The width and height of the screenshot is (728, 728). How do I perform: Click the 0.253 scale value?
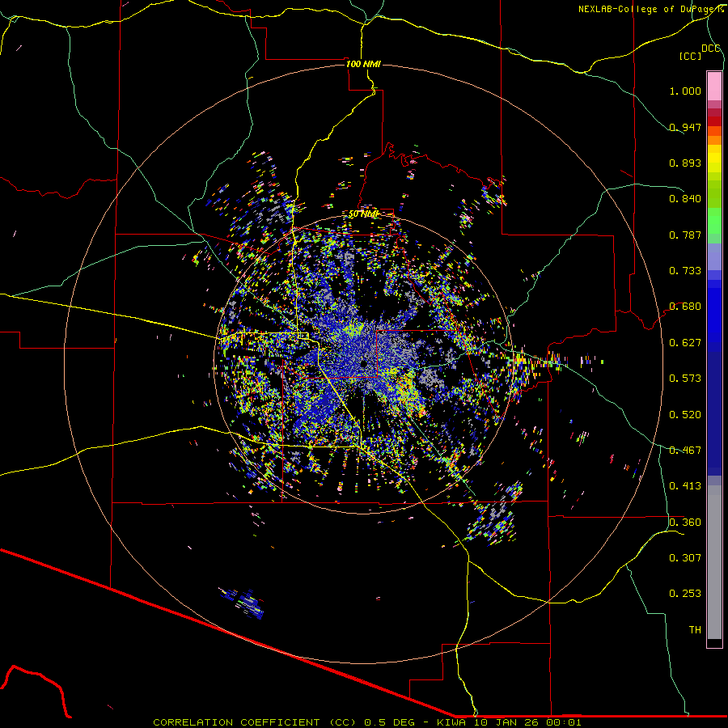[x=685, y=594]
